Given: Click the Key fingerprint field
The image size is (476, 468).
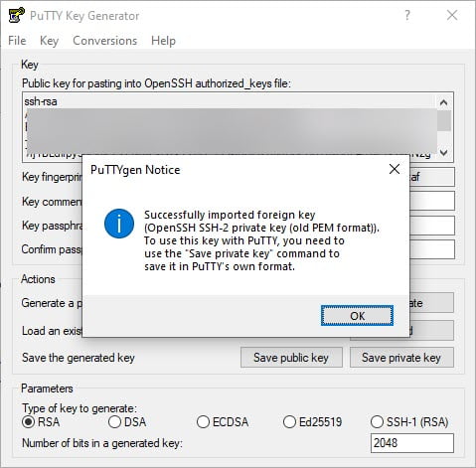Looking at the screenshot, I should (x=432, y=177).
